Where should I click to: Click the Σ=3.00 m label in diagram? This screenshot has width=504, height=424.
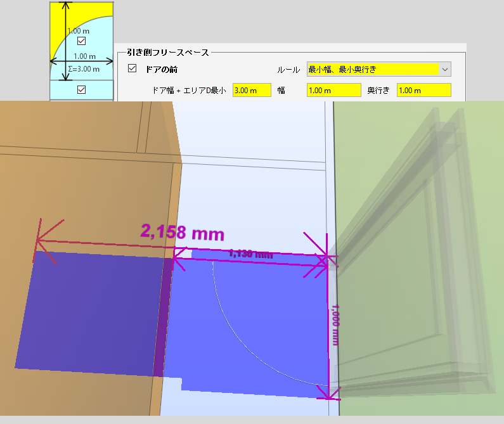[84, 69]
